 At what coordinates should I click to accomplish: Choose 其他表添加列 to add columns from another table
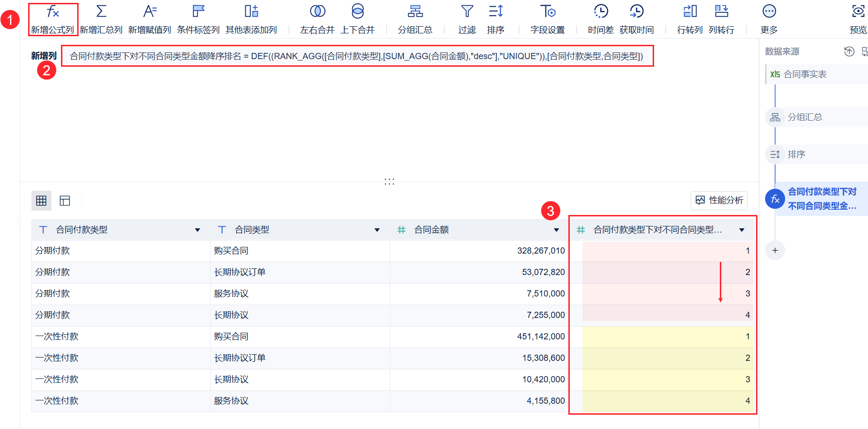click(251, 19)
